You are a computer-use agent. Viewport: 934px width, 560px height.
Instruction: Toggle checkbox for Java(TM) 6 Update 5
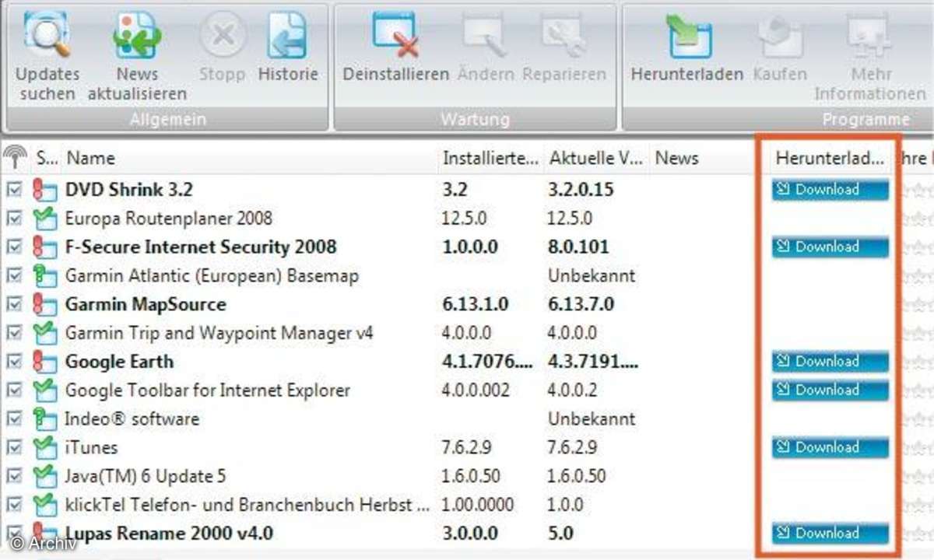[15, 477]
